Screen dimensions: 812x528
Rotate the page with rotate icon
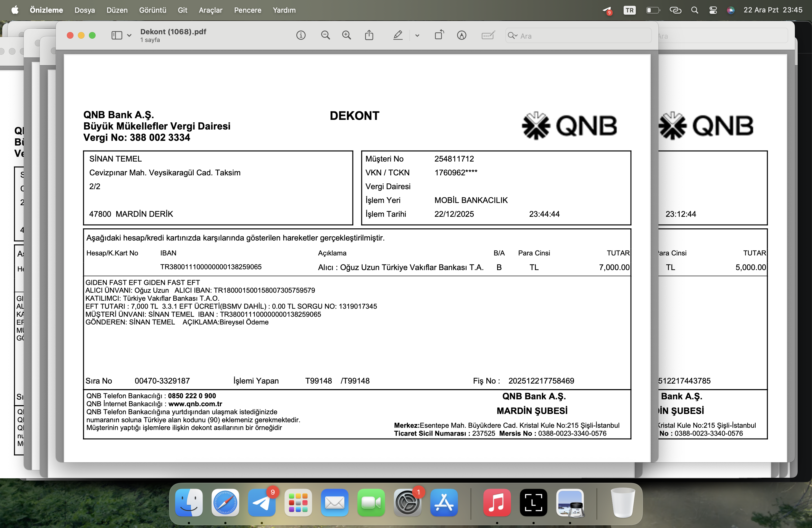(439, 35)
